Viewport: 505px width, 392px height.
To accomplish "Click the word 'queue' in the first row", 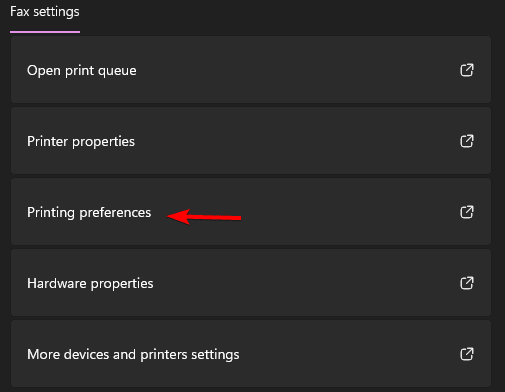I will (120, 72).
